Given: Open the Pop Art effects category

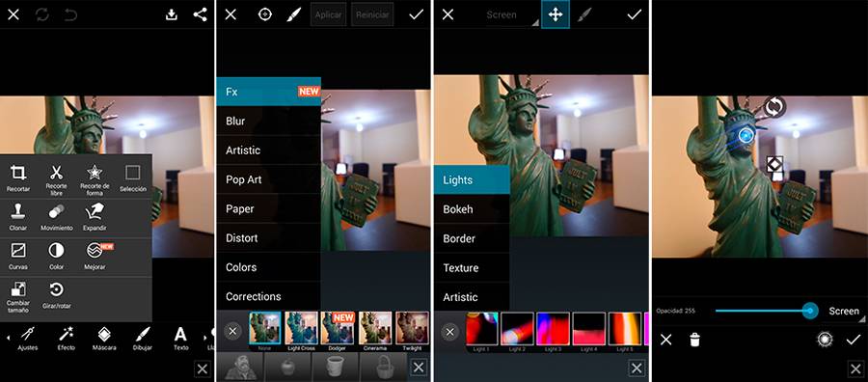Looking at the screenshot, I should [268, 179].
